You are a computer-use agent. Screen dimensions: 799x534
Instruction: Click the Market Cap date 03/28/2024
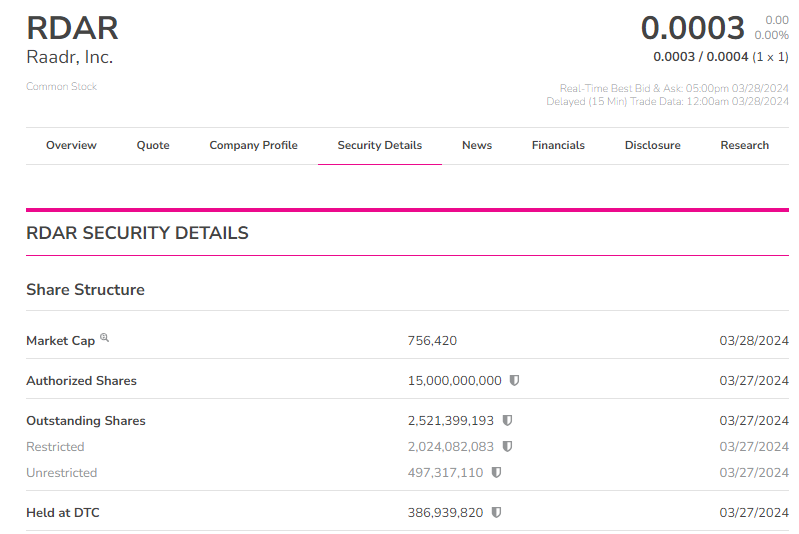pos(754,340)
